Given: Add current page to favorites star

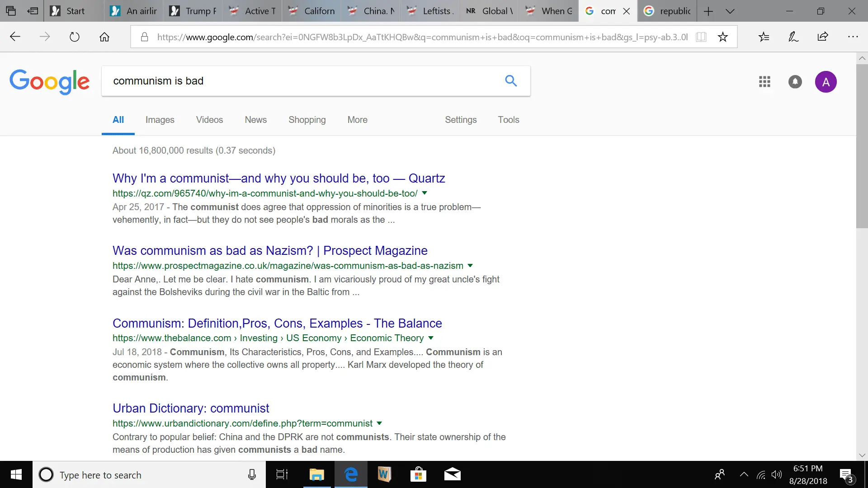Looking at the screenshot, I should click(x=723, y=37).
